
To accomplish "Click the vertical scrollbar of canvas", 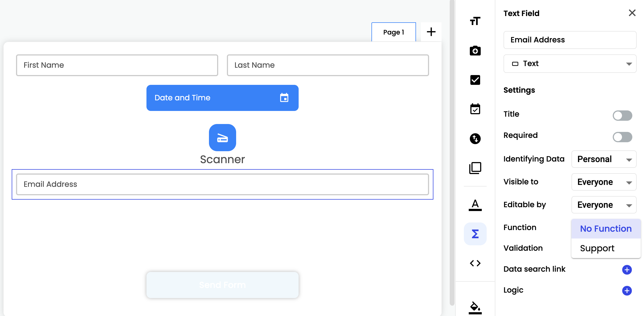I will pyautogui.click(x=452, y=152).
